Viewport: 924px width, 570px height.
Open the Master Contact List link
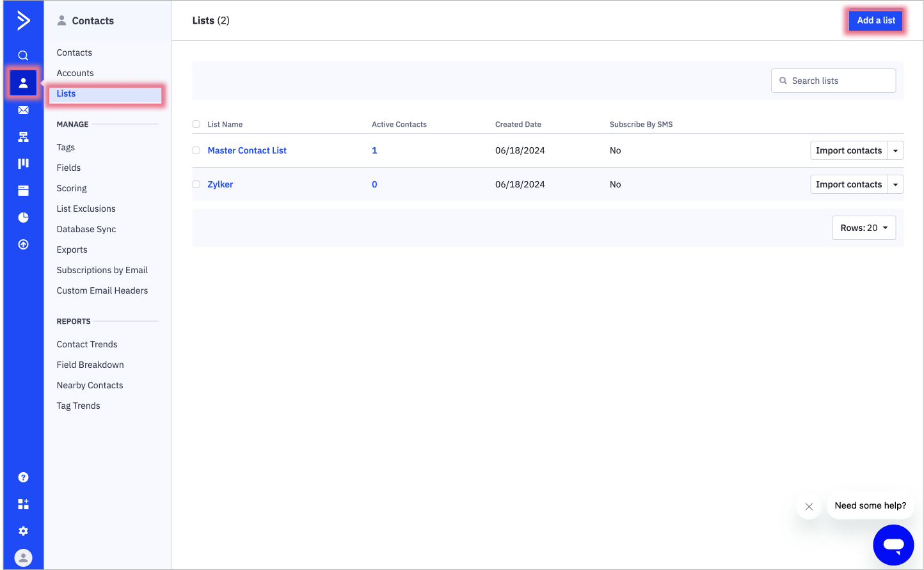tap(247, 150)
